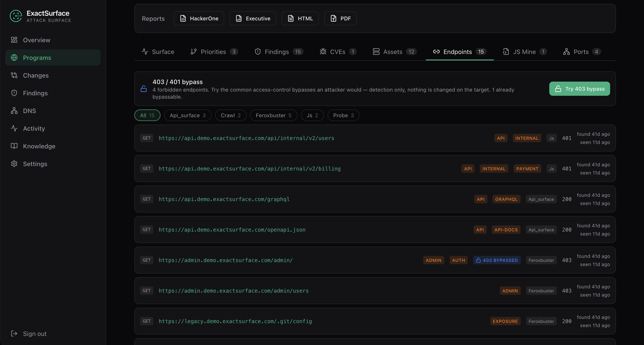
Task: Filter endpoints by Probe
Action: click(x=343, y=115)
